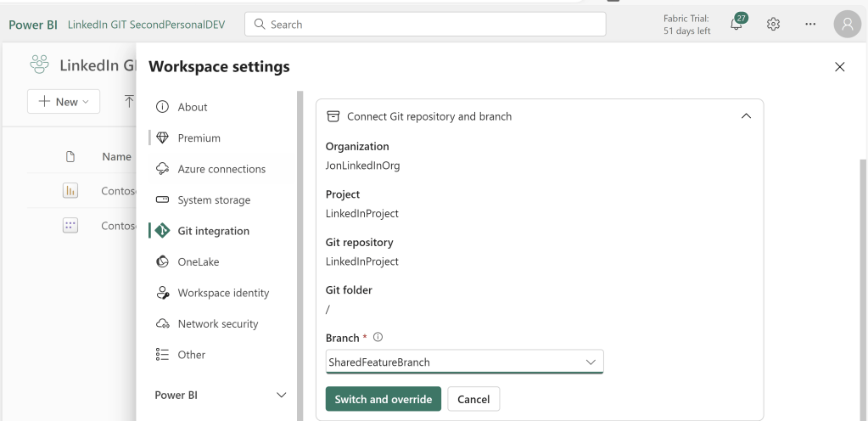Open the settings gear icon
Viewport: 868px width, 421px height.
(x=773, y=25)
